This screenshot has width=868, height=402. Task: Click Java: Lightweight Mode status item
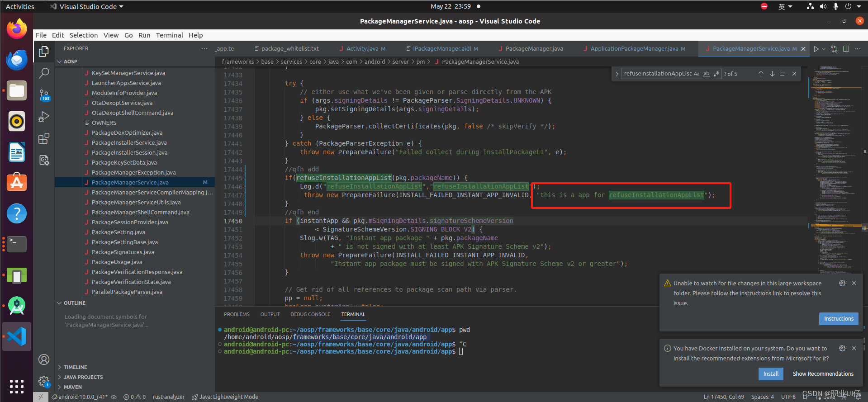pos(225,397)
